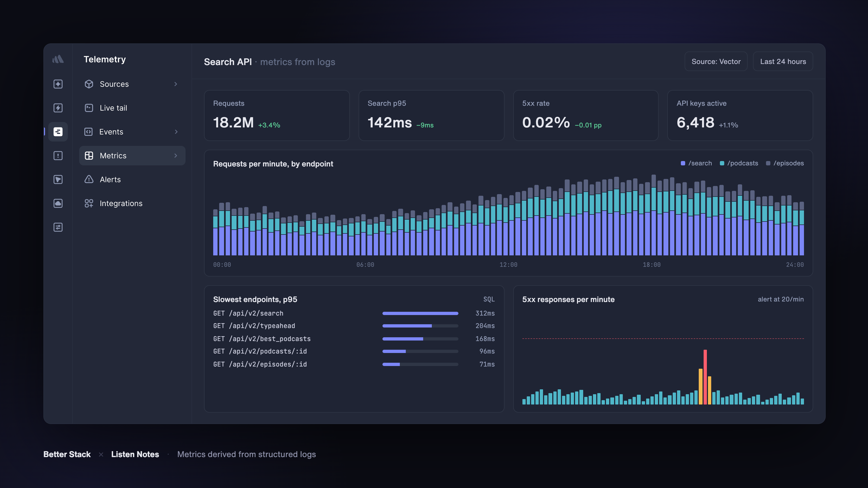Expand the Sources submenu chevron
This screenshot has height=488, width=868.
point(175,84)
